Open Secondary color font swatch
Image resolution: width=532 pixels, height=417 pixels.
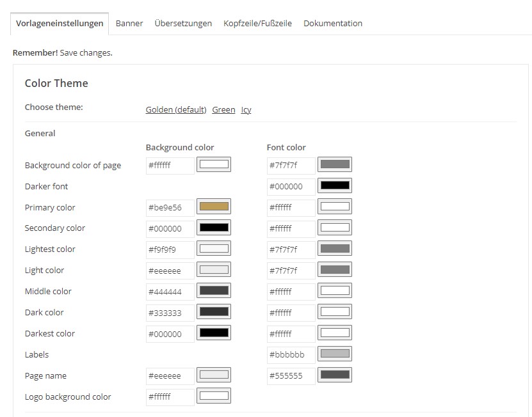[335, 228]
